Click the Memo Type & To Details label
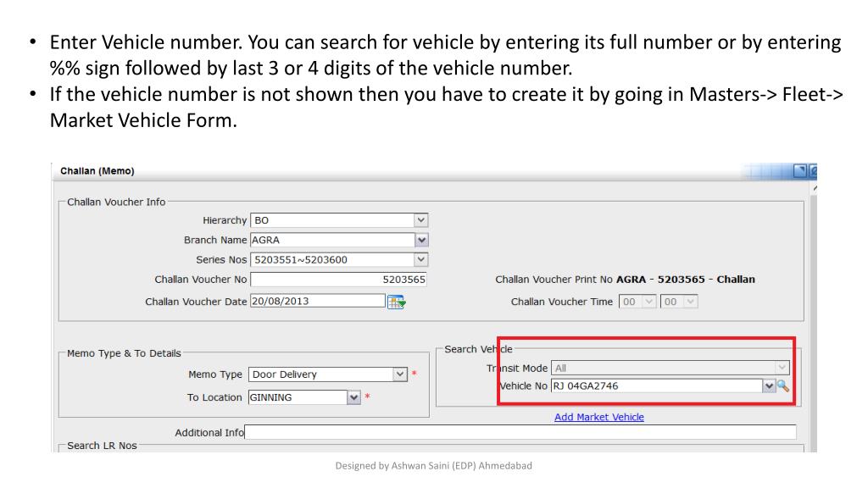Image resolution: width=868 pixels, height=488 pixels. (x=124, y=353)
